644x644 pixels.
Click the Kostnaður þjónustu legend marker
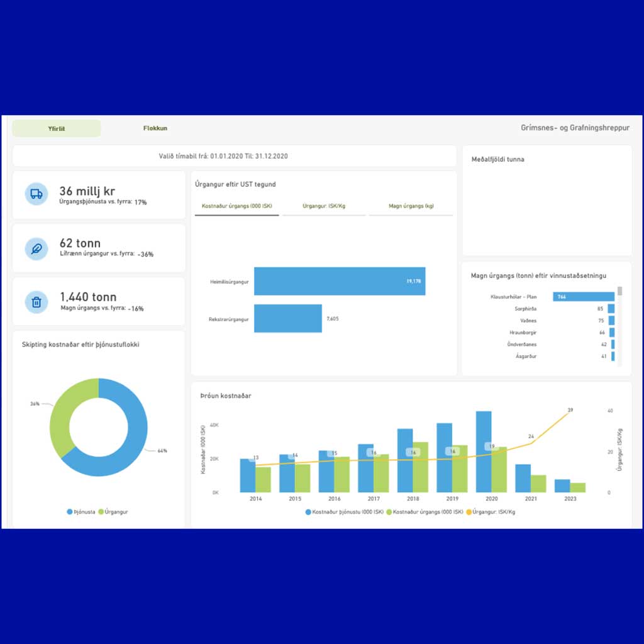308,512
